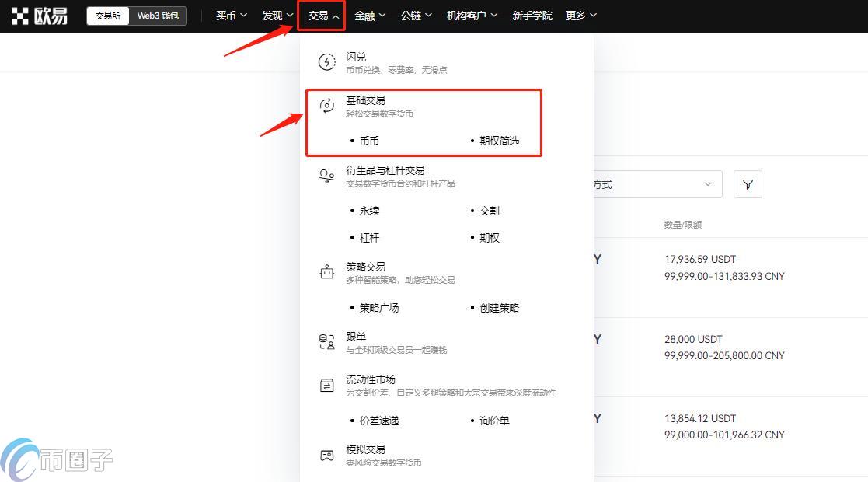
Task: Expand the 金融 dropdown menu
Action: tap(369, 15)
